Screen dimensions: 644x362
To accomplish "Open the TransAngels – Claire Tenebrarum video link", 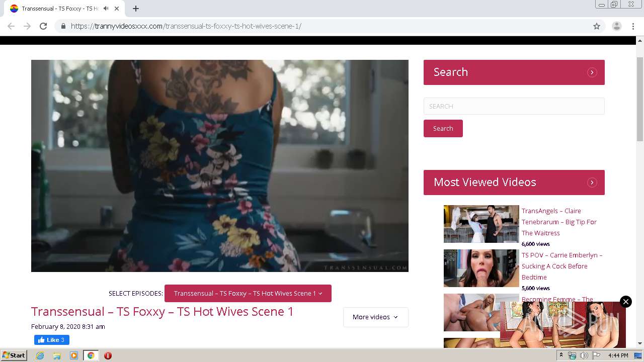I will pyautogui.click(x=559, y=222).
